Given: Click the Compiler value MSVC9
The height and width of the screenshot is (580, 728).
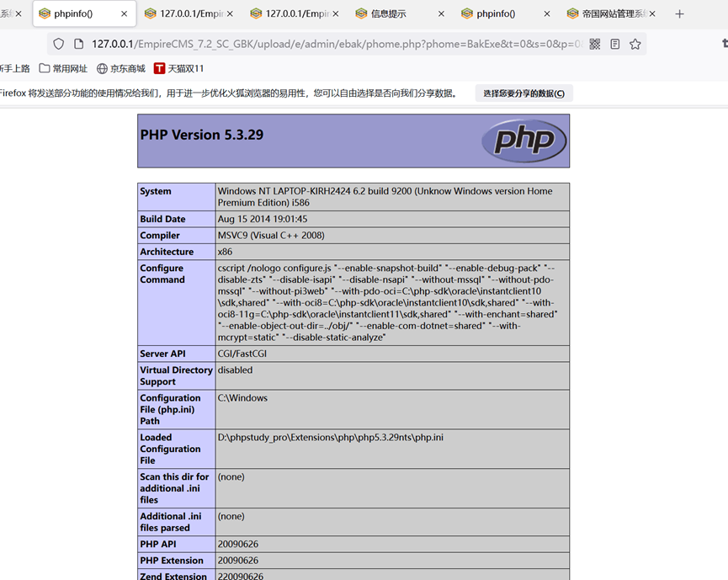Looking at the screenshot, I should pos(271,236).
